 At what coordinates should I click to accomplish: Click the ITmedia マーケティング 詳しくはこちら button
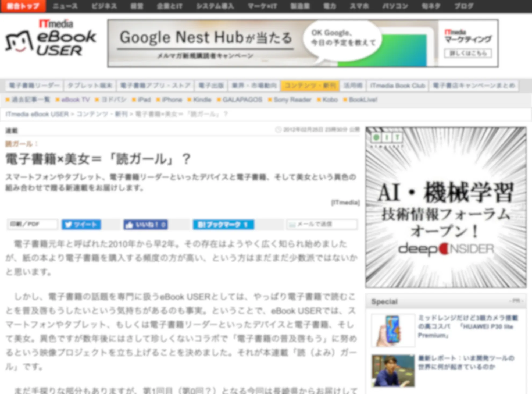pos(468,53)
